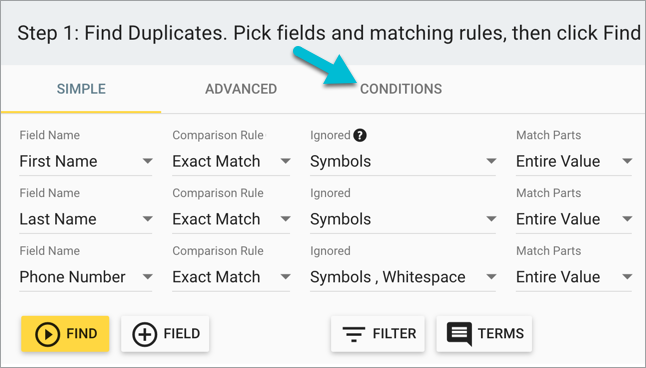Open the Conditions tab
Screen dimensions: 646x368
[x=401, y=89]
